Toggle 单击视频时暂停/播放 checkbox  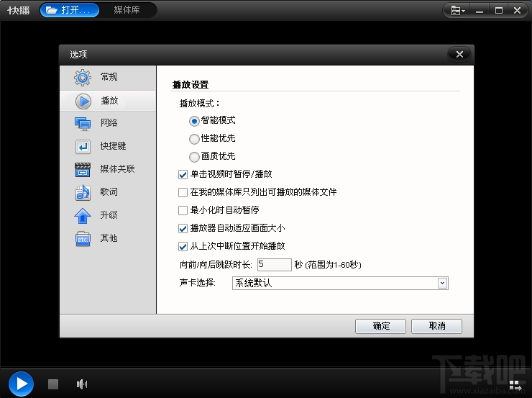(183, 175)
